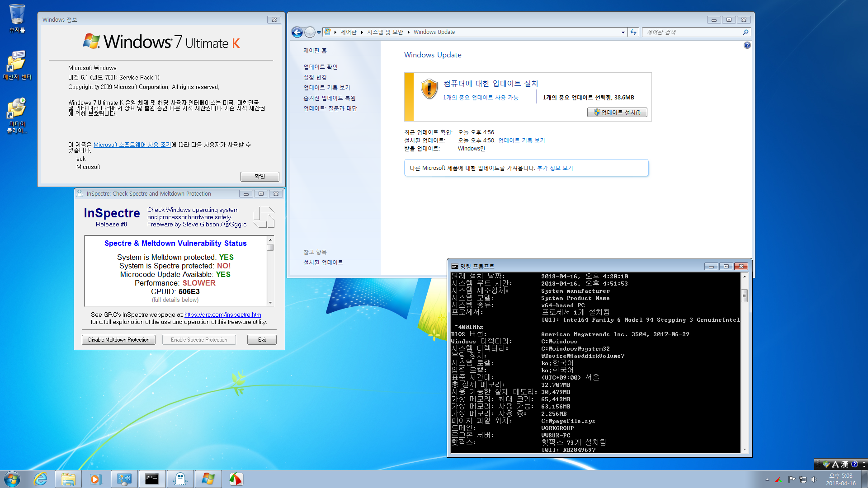Click the search magnifier in control panel search
Viewport: 868px width, 488px height.
click(745, 32)
